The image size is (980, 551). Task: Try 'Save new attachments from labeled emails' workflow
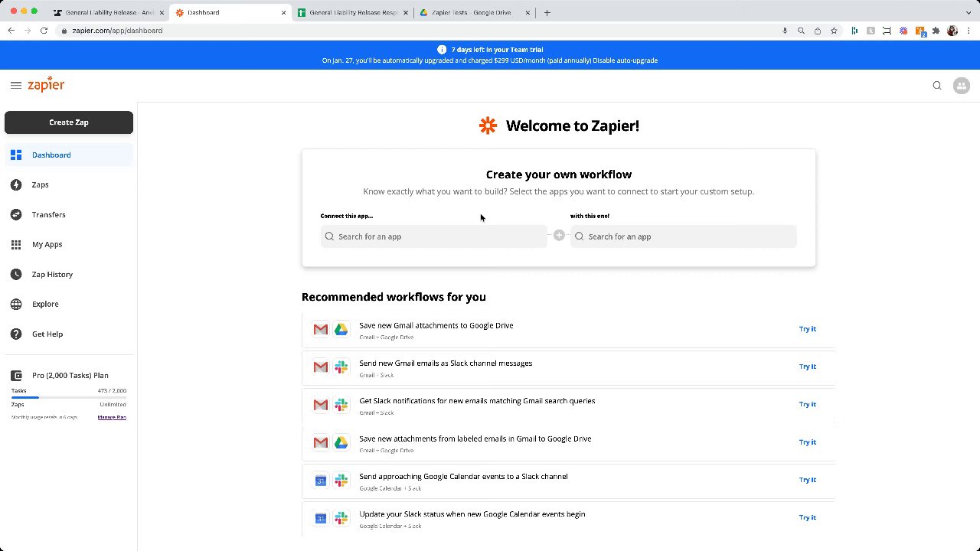808,442
